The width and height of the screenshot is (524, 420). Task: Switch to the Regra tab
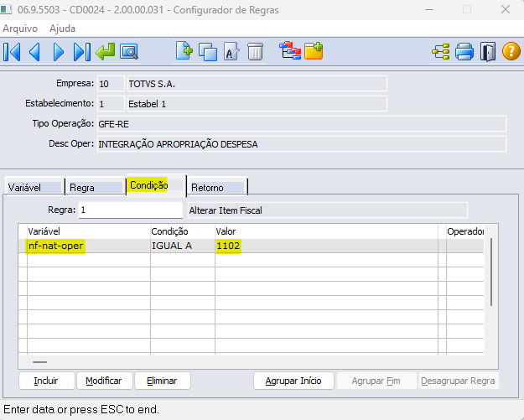(96, 187)
